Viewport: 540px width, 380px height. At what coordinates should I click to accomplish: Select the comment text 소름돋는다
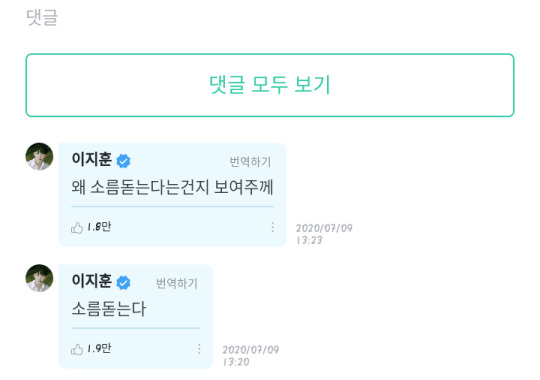109,309
